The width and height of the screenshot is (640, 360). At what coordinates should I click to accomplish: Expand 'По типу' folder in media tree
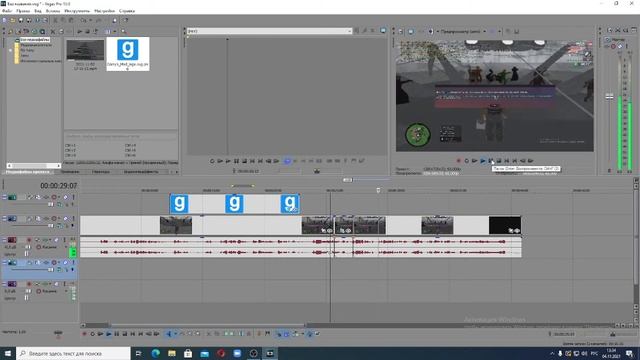10,50
